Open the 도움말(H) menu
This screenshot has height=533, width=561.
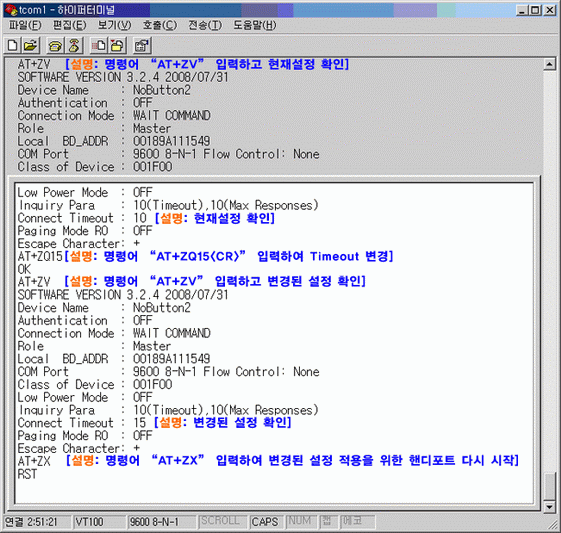click(x=255, y=25)
